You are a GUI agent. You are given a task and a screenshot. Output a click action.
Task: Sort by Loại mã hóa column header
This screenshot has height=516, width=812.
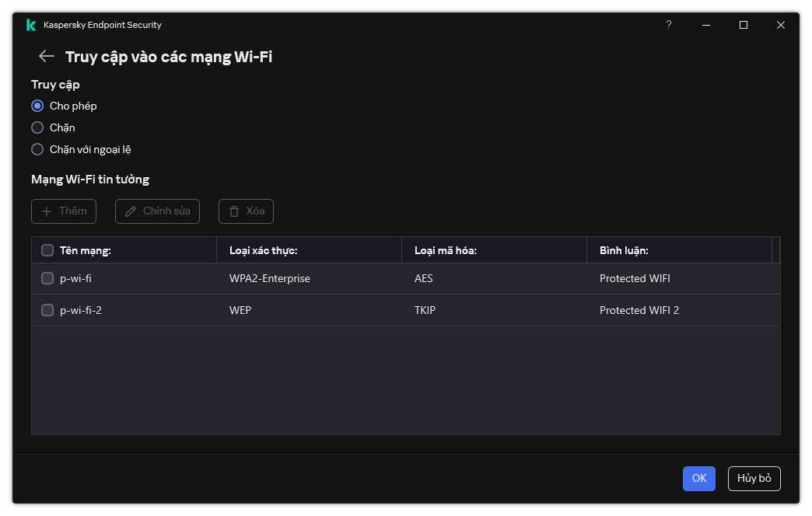pos(446,250)
